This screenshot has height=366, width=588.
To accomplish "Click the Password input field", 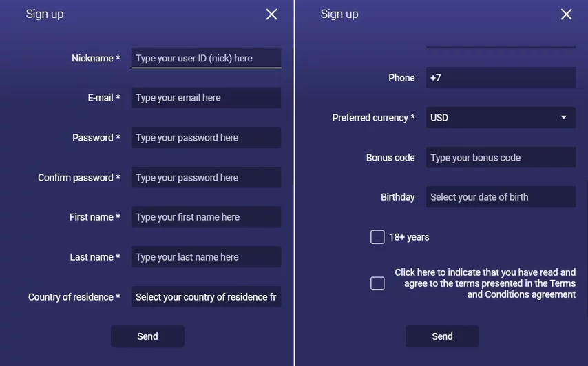I will [206, 138].
